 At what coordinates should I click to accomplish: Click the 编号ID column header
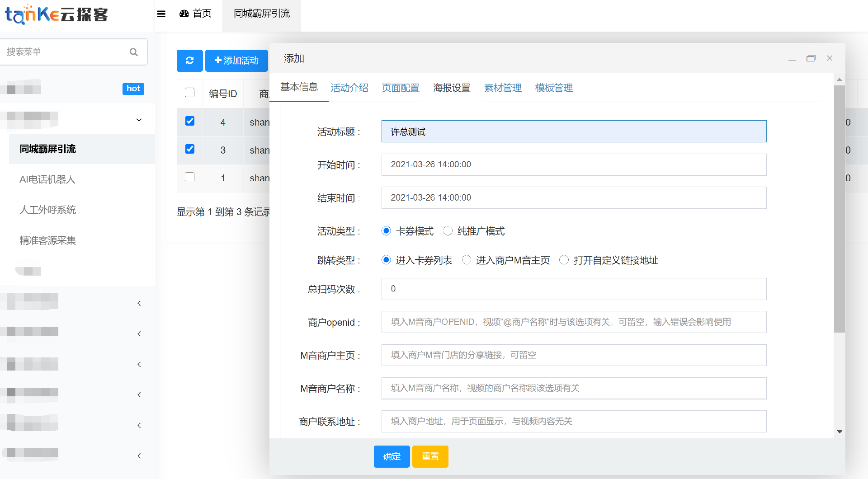coord(223,94)
